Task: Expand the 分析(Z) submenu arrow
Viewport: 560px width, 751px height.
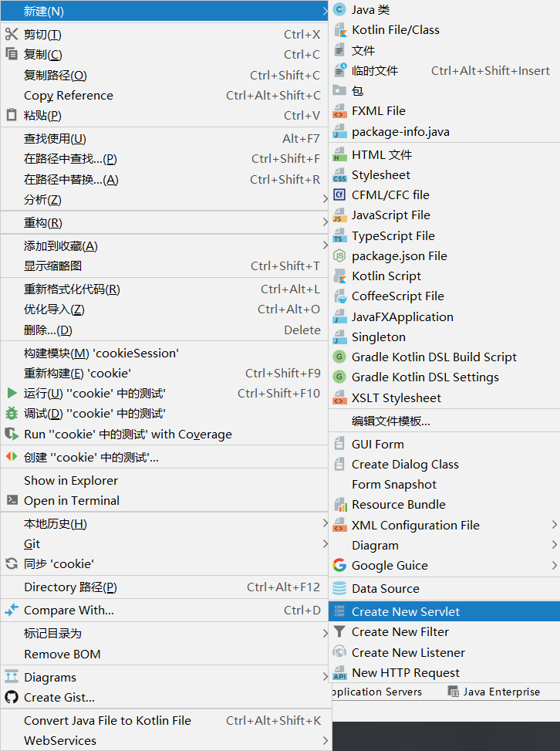Action: tap(325, 199)
